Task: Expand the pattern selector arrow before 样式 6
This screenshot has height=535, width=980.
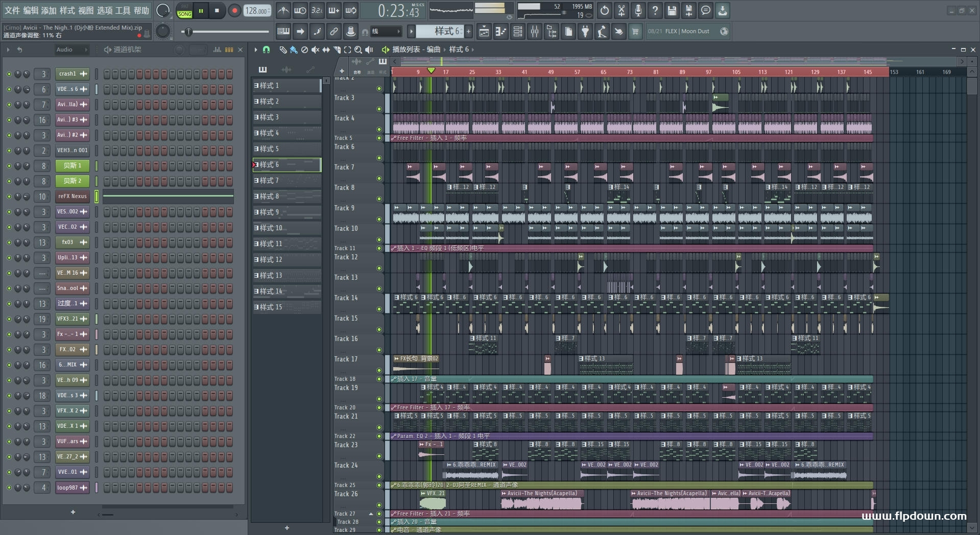Action: click(411, 32)
